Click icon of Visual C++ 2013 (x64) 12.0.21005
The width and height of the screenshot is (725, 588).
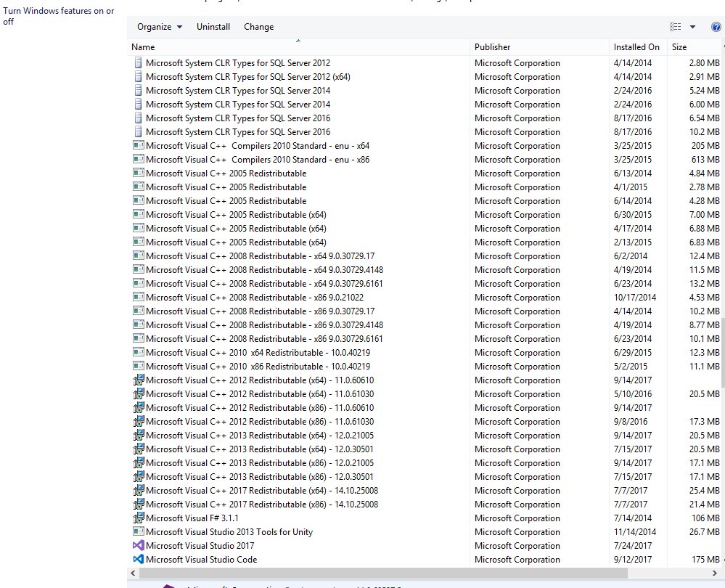[x=138, y=436]
